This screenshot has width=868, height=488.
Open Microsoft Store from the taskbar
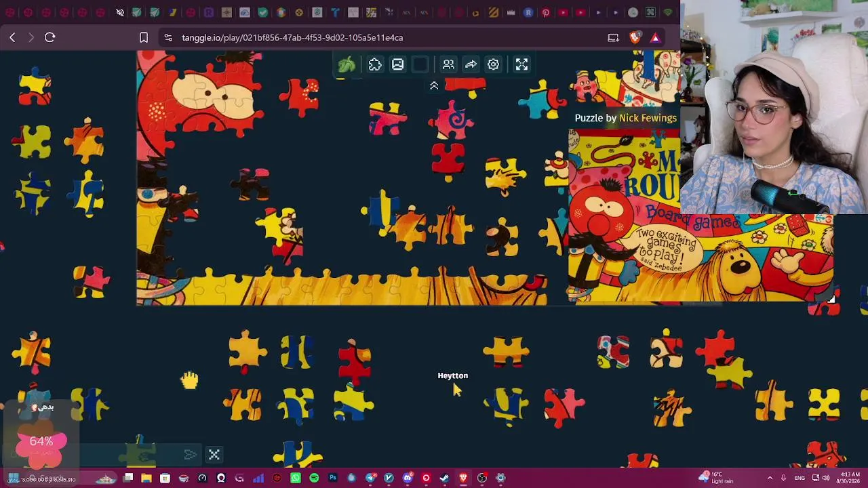[x=165, y=478]
